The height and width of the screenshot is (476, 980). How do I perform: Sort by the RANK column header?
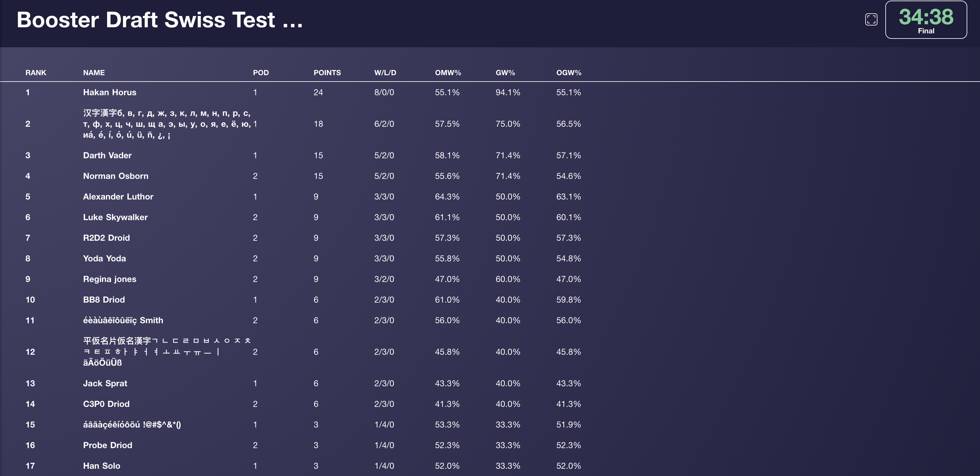(x=36, y=73)
